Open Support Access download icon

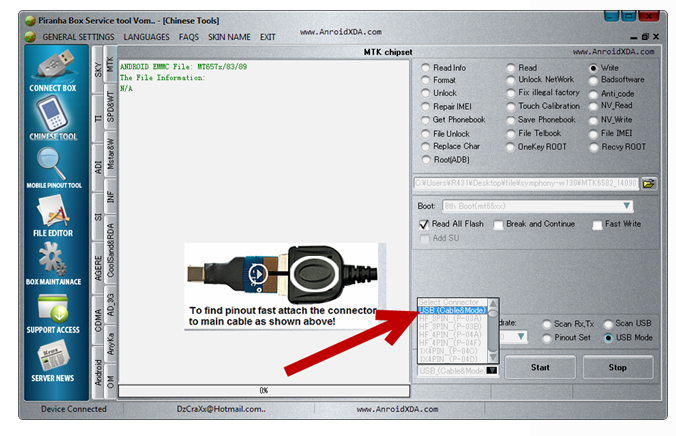[x=53, y=309]
